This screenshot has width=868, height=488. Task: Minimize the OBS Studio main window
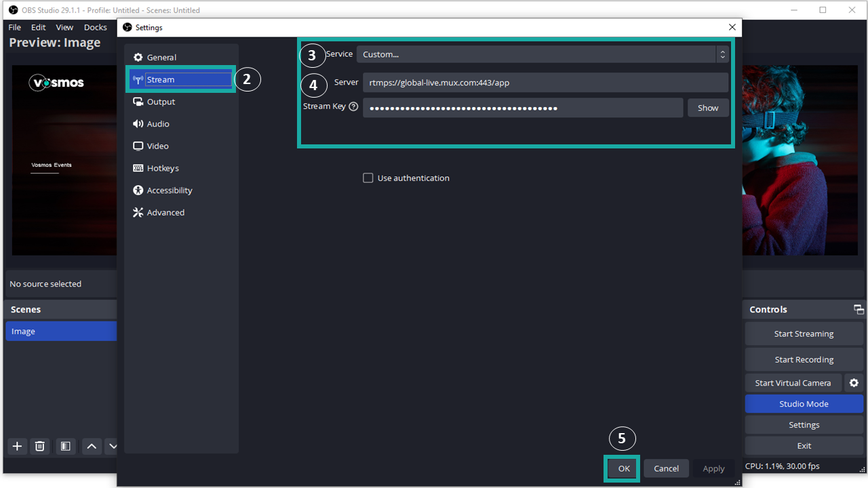pyautogui.click(x=793, y=10)
